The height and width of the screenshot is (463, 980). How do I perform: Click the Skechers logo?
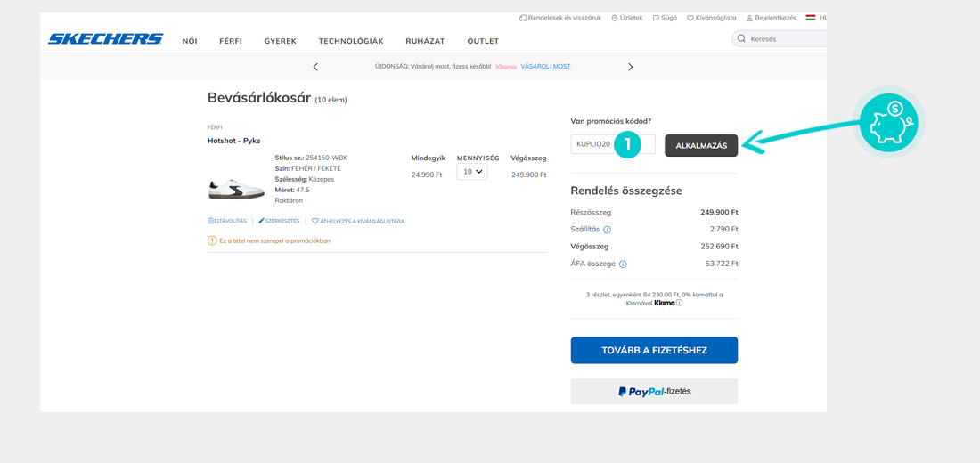click(105, 39)
